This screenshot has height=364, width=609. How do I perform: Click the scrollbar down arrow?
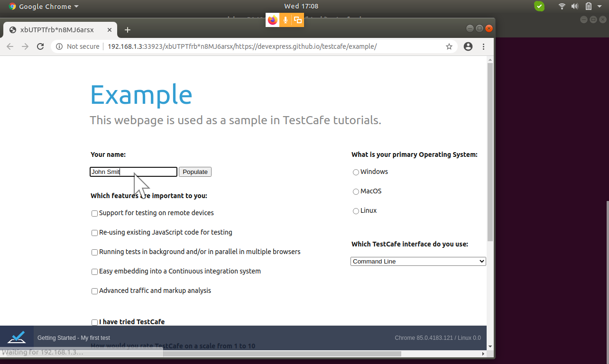pyautogui.click(x=490, y=346)
